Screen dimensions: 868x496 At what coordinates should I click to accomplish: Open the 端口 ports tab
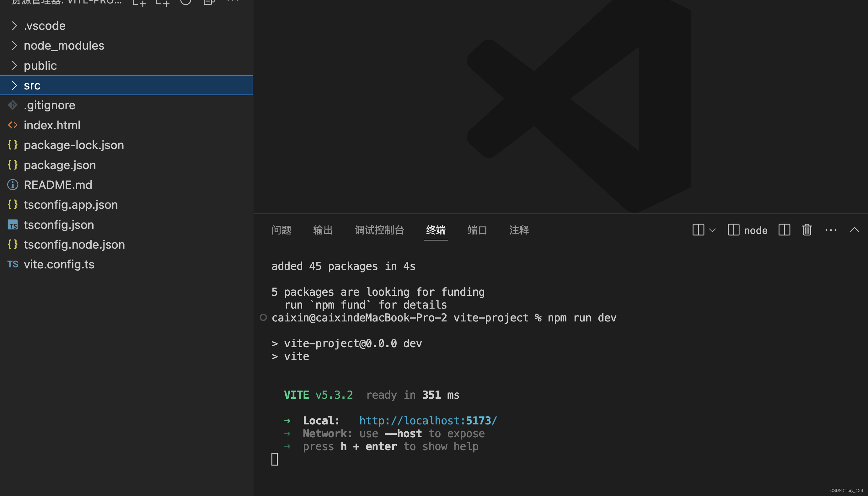pos(477,230)
